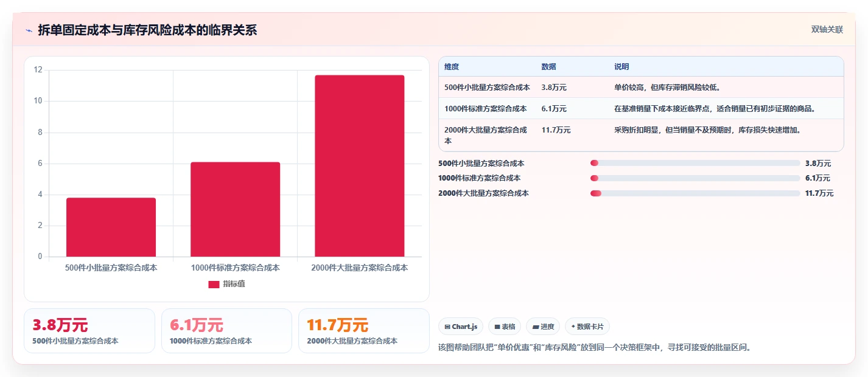The height and width of the screenshot is (377, 868).
Task: Click the bar for 500件小批量方案综合成本
Action: 111,227
